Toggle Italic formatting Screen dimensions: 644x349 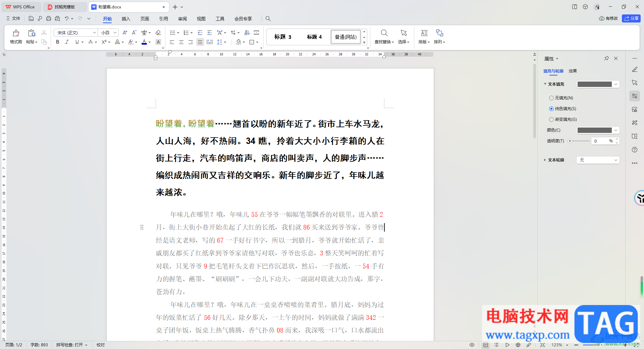tap(67, 42)
